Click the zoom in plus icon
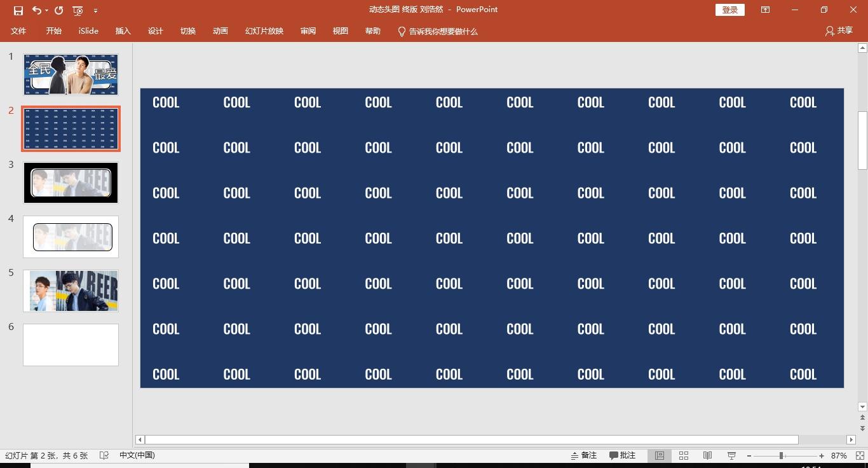The image size is (868, 468). point(822,456)
